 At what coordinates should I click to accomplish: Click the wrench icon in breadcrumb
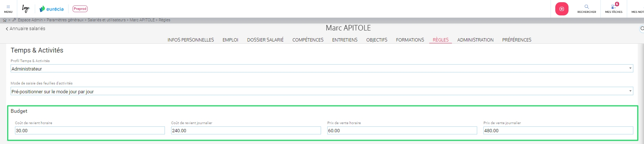coord(14,20)
